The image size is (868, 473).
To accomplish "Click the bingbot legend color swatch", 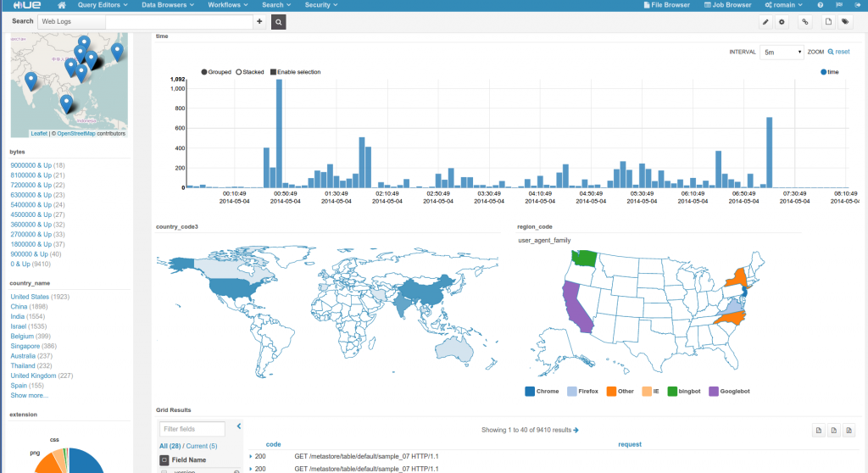I will point(672,392).
